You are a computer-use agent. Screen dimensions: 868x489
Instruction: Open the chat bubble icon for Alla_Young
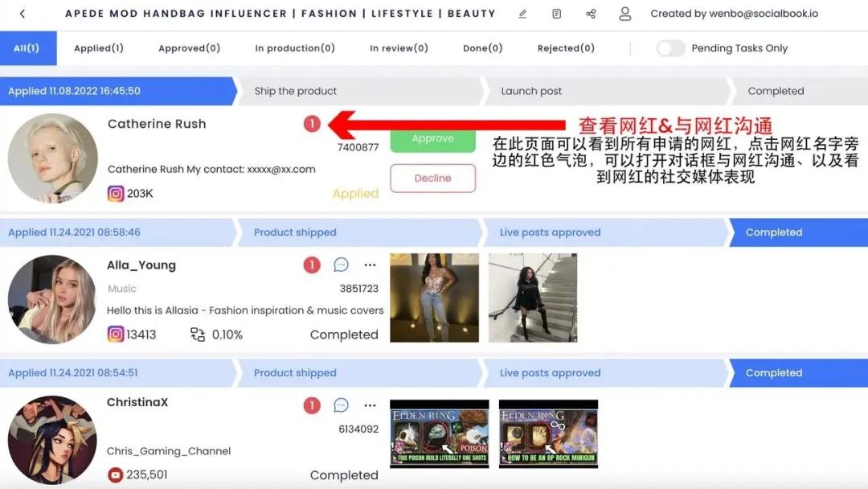341,264
